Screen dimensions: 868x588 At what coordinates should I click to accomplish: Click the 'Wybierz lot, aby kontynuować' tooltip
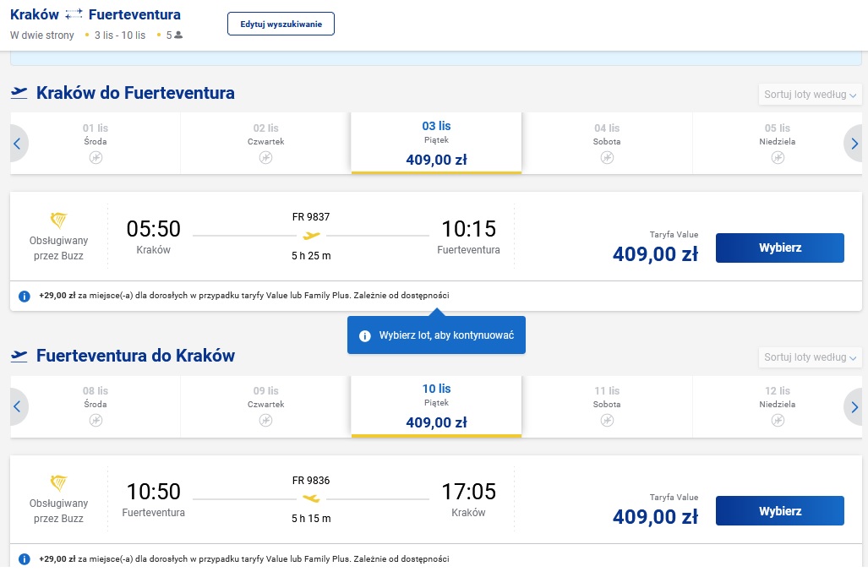click(x=436, y=335)
